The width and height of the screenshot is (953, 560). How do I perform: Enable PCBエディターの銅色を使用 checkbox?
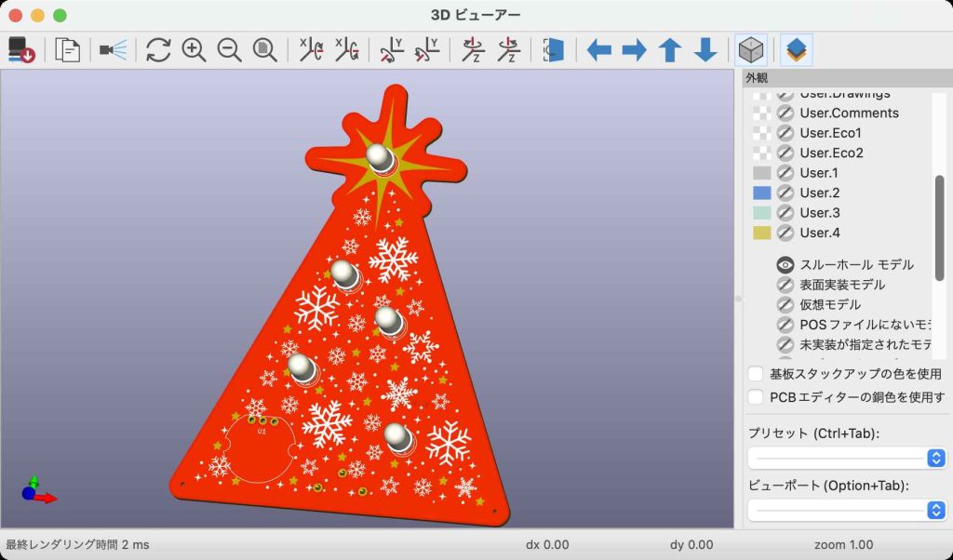[757, 397]
